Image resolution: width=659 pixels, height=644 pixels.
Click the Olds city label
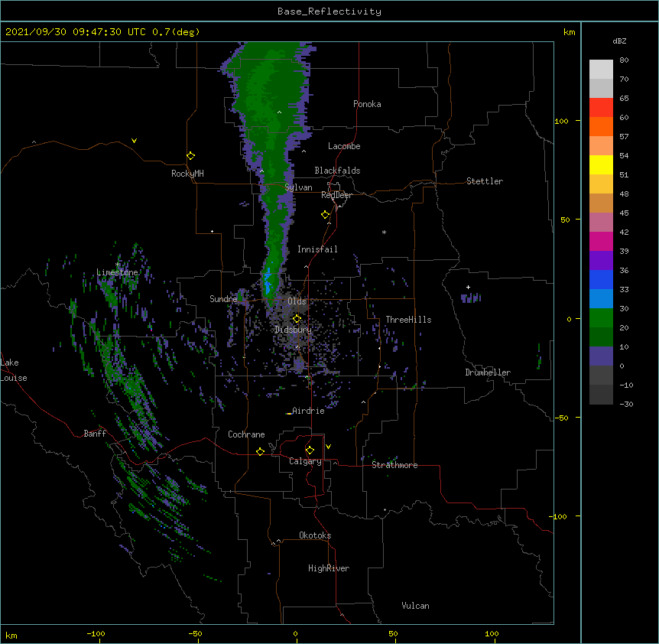click(297, 301)
